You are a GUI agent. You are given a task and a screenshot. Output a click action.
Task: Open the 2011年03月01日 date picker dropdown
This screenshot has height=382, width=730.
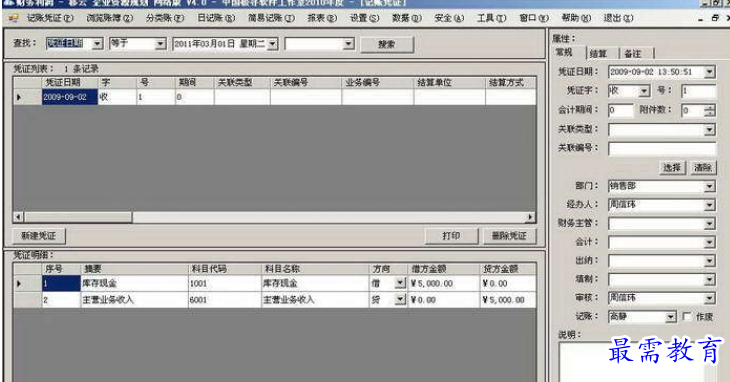(273, 44)
